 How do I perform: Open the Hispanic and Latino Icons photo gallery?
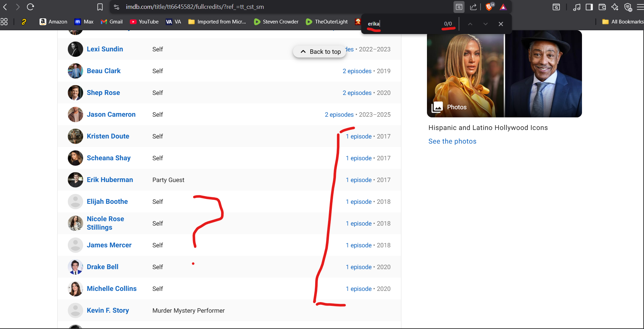pos(504,74)
